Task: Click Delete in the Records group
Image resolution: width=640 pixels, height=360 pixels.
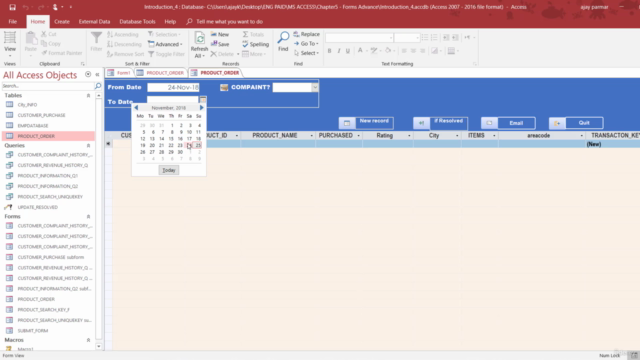Action: point(222,54)
